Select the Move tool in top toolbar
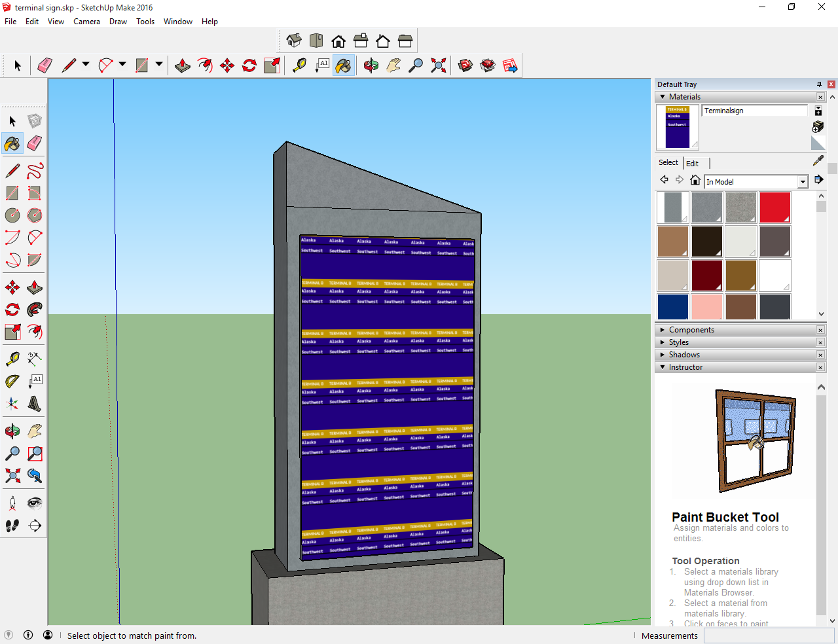The image size is (838, 644). click(227, 65)
